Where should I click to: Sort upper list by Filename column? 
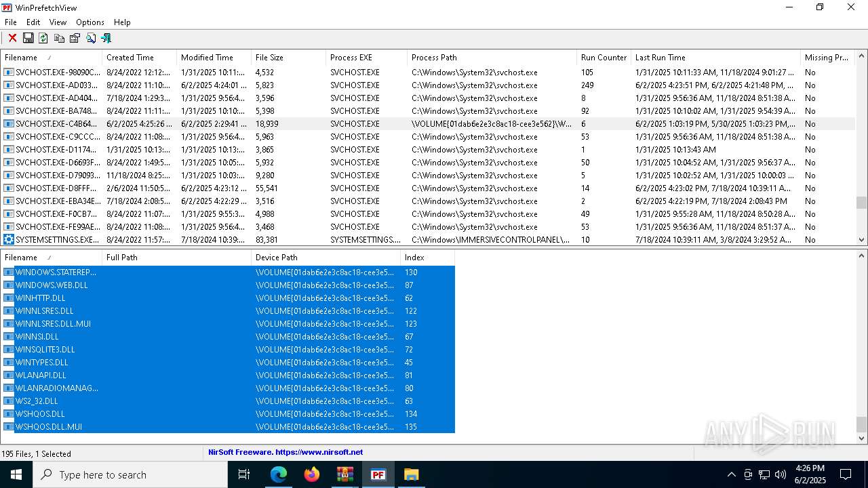[51, 58]
